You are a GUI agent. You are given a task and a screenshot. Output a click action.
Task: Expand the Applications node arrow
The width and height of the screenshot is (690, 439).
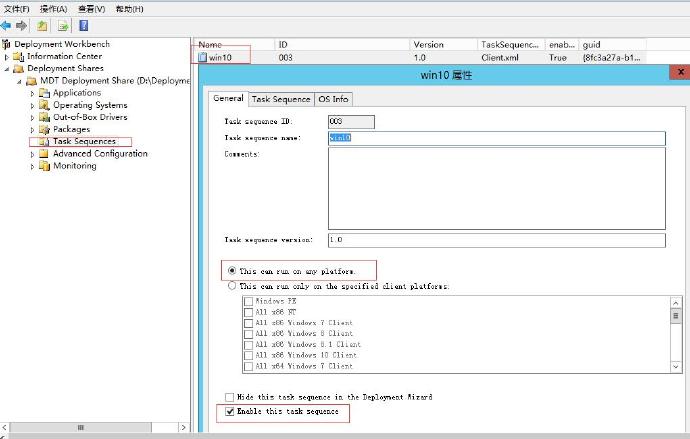pos(32,94)
